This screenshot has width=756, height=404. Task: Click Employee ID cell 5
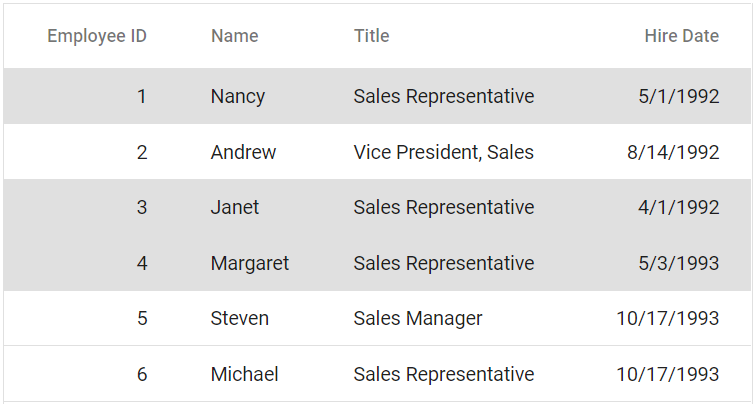pos(141,318)
